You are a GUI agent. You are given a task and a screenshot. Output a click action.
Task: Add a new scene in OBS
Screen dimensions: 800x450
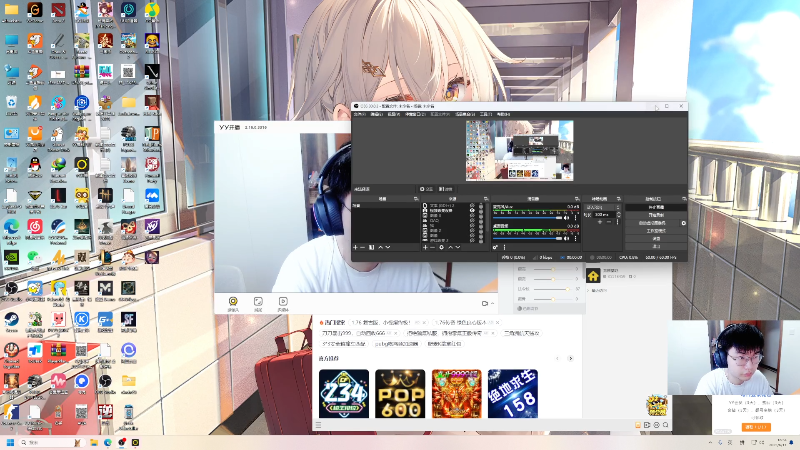click(355, 247)
